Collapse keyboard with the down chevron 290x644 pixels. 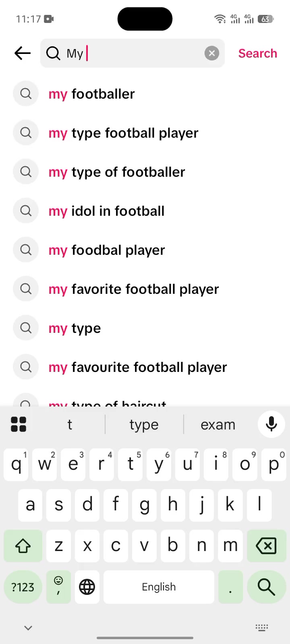pos(28,628)
